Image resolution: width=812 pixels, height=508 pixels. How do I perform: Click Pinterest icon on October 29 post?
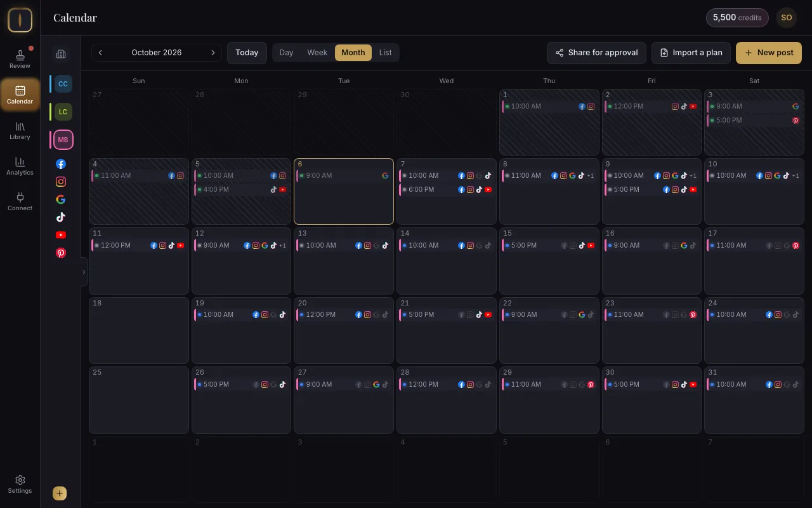[591, 385]
